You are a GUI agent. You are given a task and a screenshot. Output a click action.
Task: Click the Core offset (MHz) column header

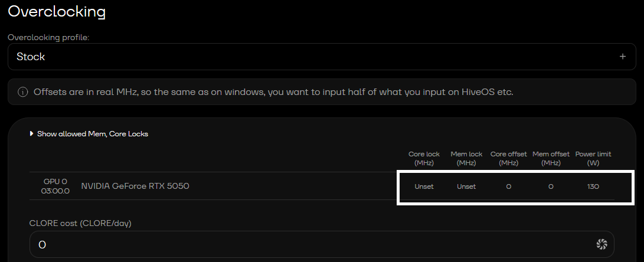pos(508,158)
